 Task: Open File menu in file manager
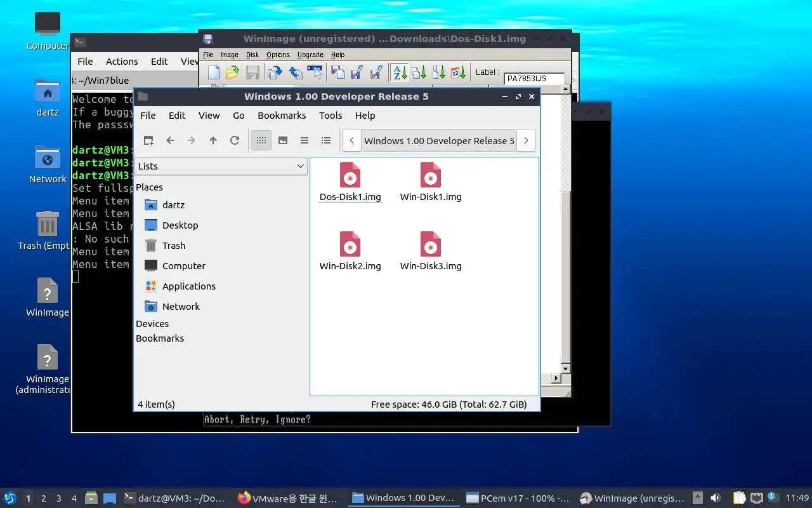pos(148,116)
